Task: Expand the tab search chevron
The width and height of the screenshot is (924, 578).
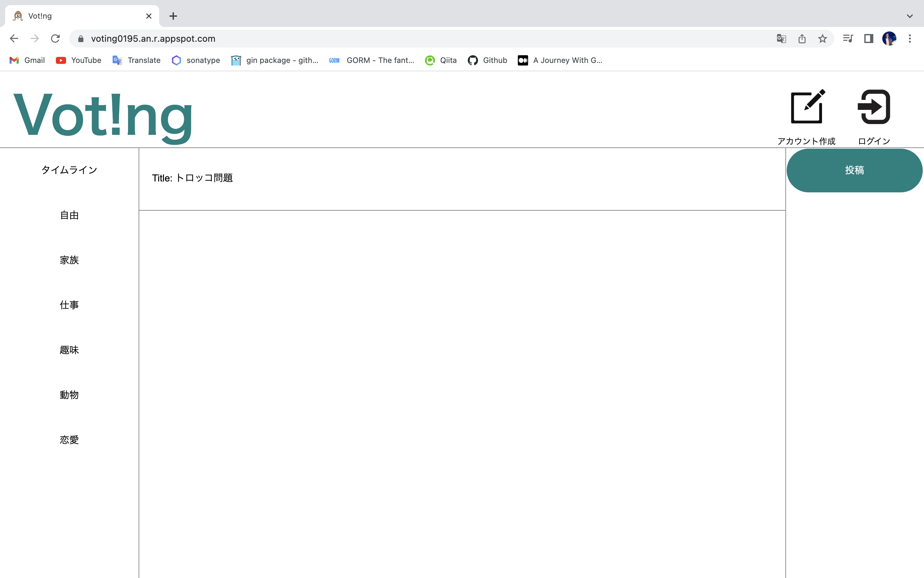Action: 910,16
